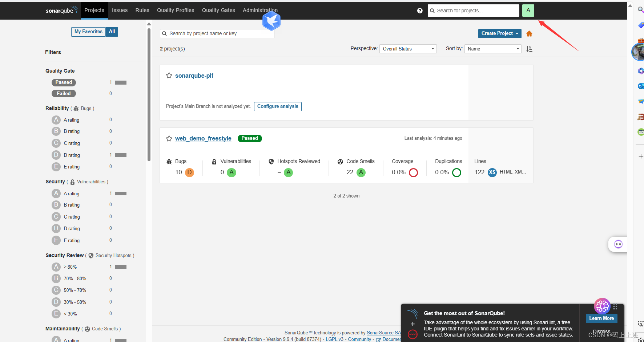Filter Security Review by < 30%
The height and width of the screenshot is (342, 644).
tap(89, 314)
